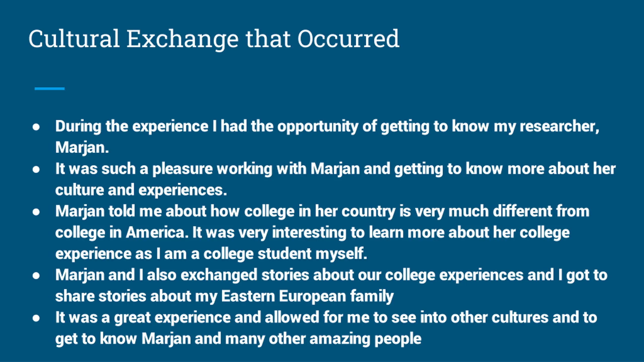The width and height of the screenshot is (644, 362).
Task: Select the bullet dot before "It was a great experience"
Action: pyautogui.click(x=36, y=318)
